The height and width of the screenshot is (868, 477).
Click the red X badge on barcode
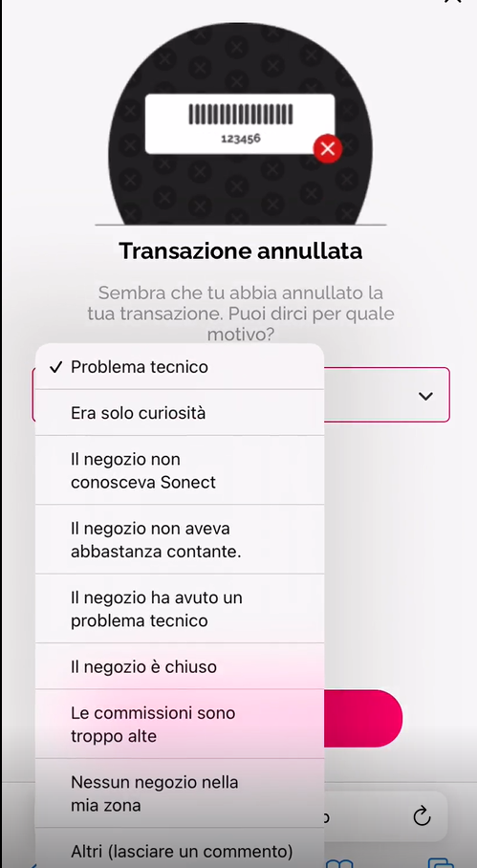(328, 148)
